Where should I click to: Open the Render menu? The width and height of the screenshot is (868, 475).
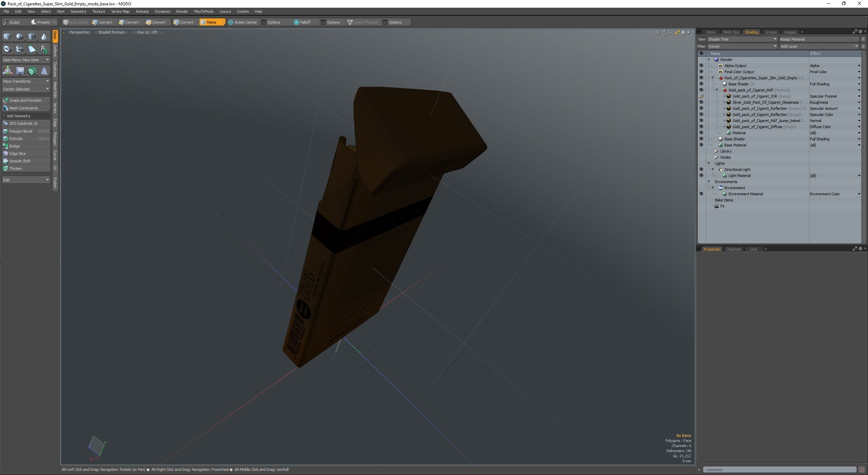(182, 11)
